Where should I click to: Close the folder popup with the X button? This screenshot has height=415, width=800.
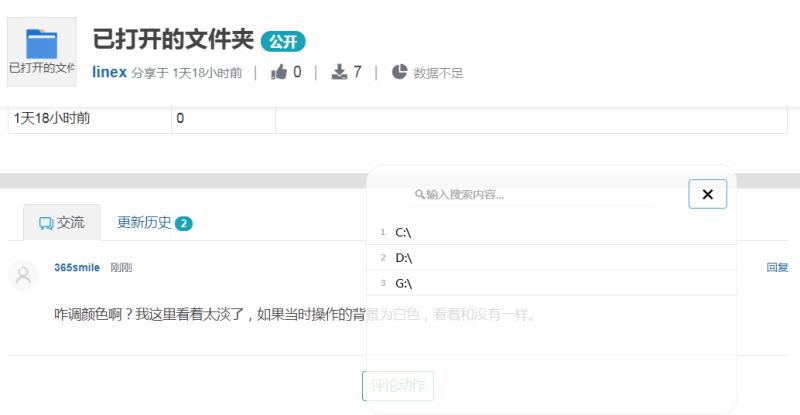point(708,194)
